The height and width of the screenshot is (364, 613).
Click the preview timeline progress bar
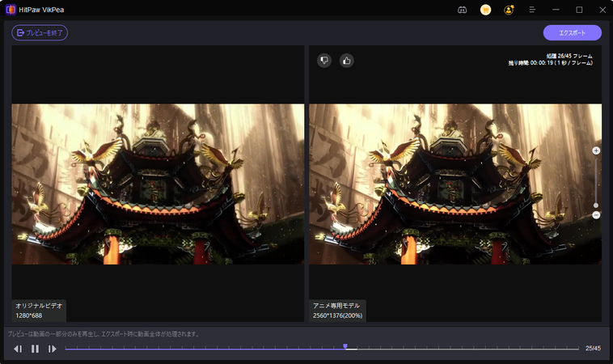322,349
